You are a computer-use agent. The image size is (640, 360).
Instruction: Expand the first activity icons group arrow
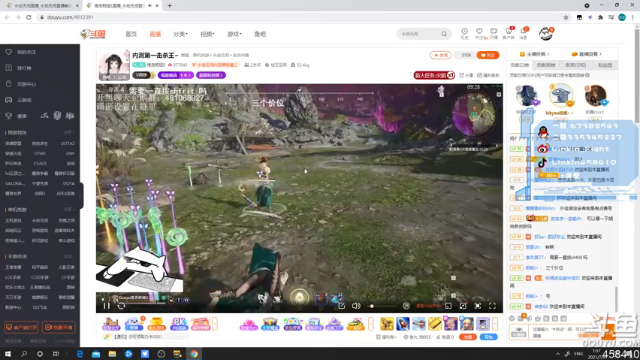coord(215,324)
